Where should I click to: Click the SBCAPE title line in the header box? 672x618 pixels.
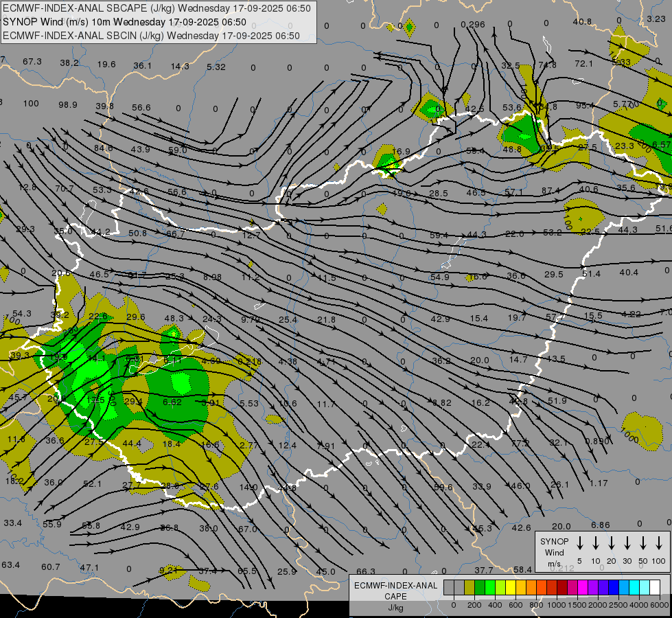(x=157, y=8)
